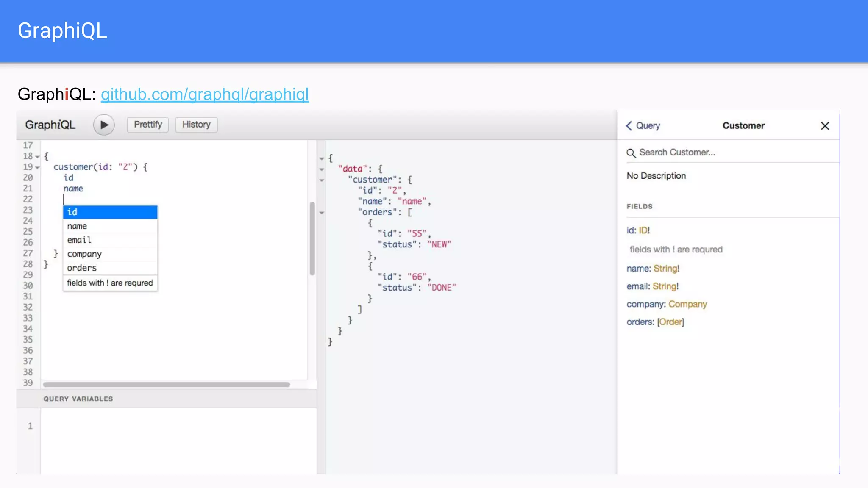The image size is (868, 488).
Task: Click line 1 of the query variables editor
Action: pos(178,426)
